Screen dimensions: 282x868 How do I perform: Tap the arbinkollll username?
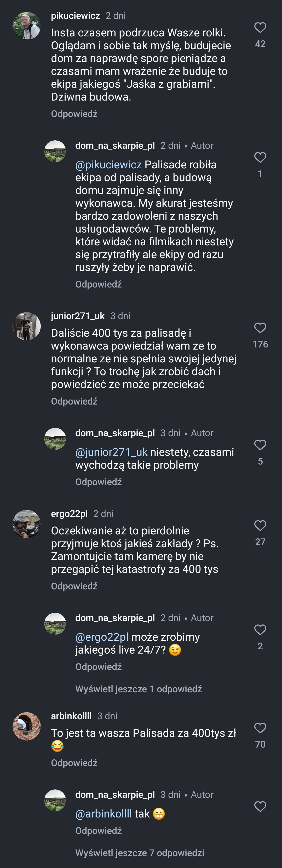(x=71, y=716)
